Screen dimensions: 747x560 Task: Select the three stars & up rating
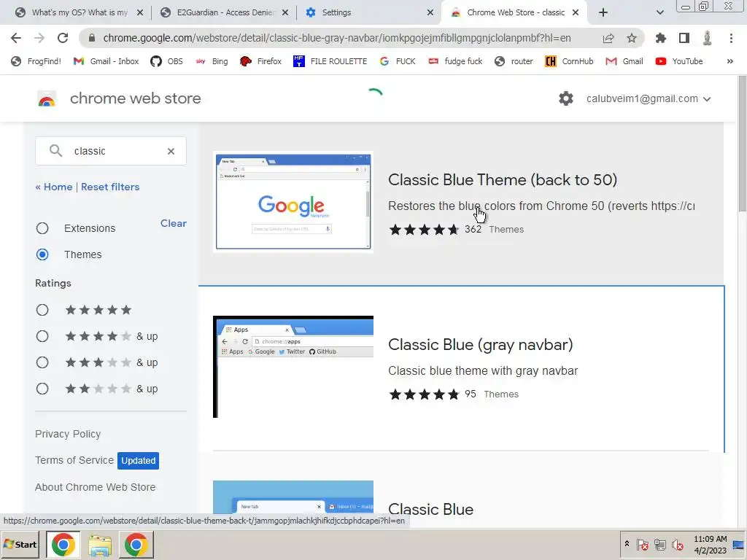point(42,363)
